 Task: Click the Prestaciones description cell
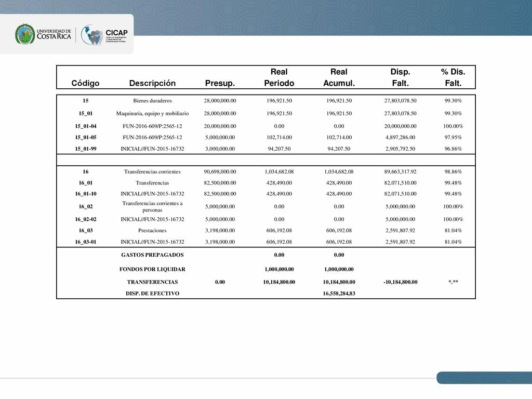coord(152,230)
